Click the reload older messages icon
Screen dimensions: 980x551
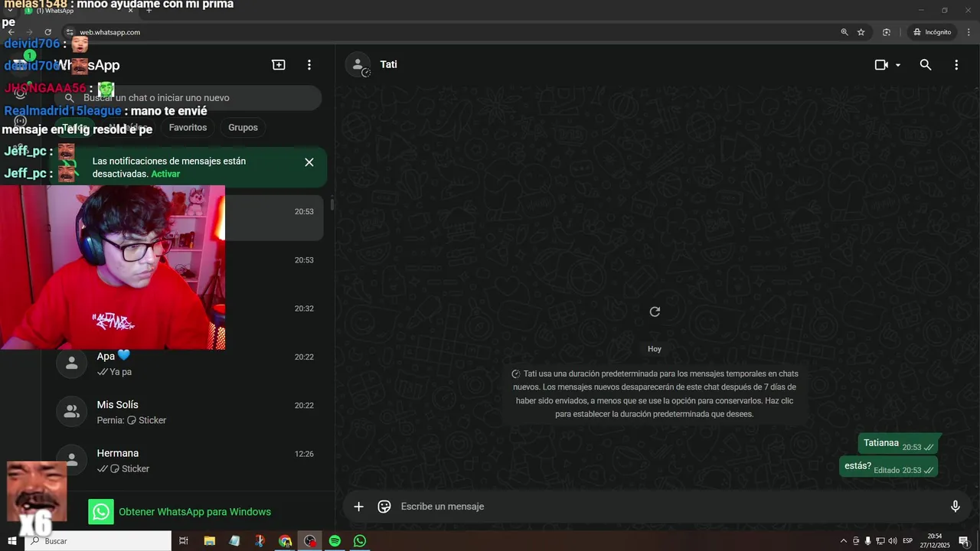pyautogui.click(x=655, y=311)
